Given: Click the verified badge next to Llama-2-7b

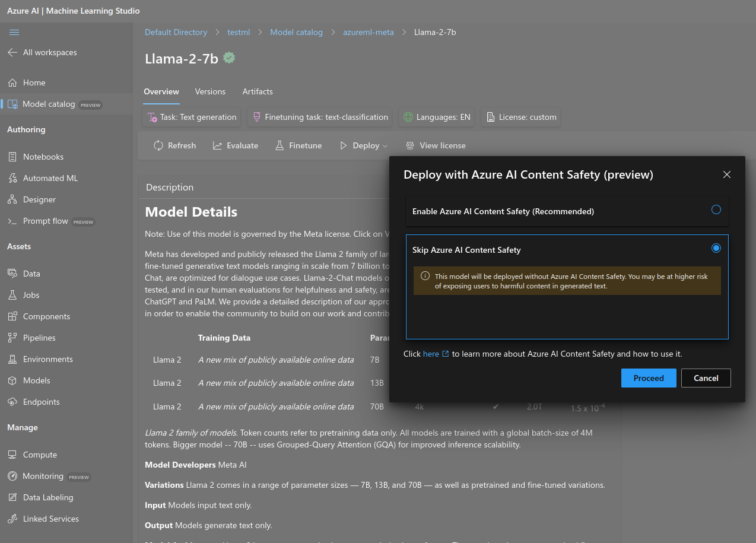Looking at the screenshot, I should click(x=229, y=58).
